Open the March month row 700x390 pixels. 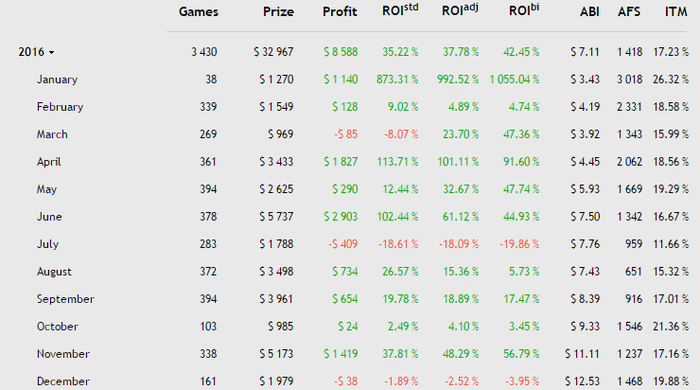tap(52, 134)
